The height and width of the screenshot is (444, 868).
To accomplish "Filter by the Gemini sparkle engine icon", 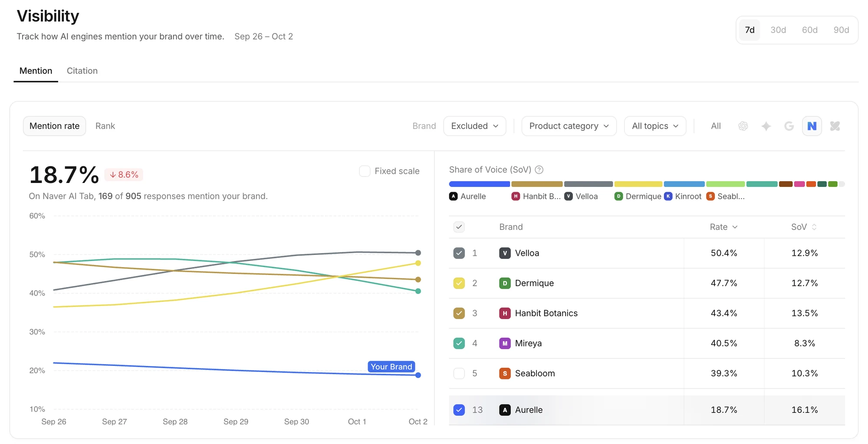I will pyautogui.click(x=766, y=126).
